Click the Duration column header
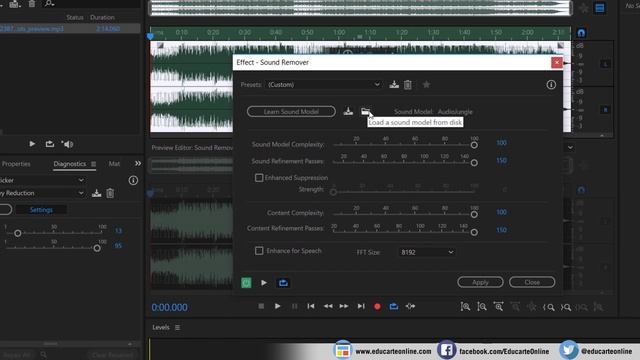This screenshot has width=640, height=360. point(102,18)
